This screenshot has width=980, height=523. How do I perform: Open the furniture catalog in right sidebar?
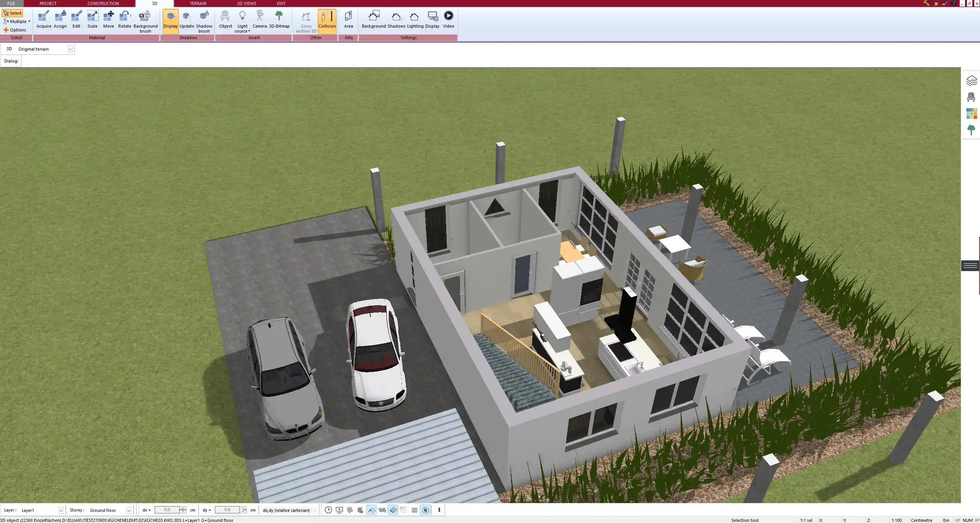pos(971,97)
